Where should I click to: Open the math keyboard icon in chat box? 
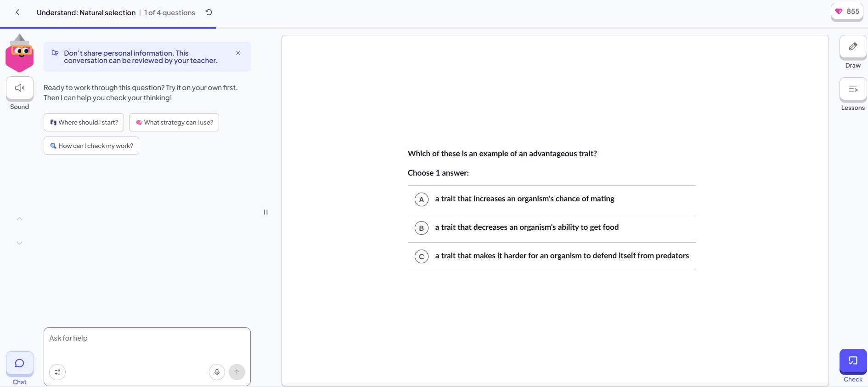click(x=57, y=372)
